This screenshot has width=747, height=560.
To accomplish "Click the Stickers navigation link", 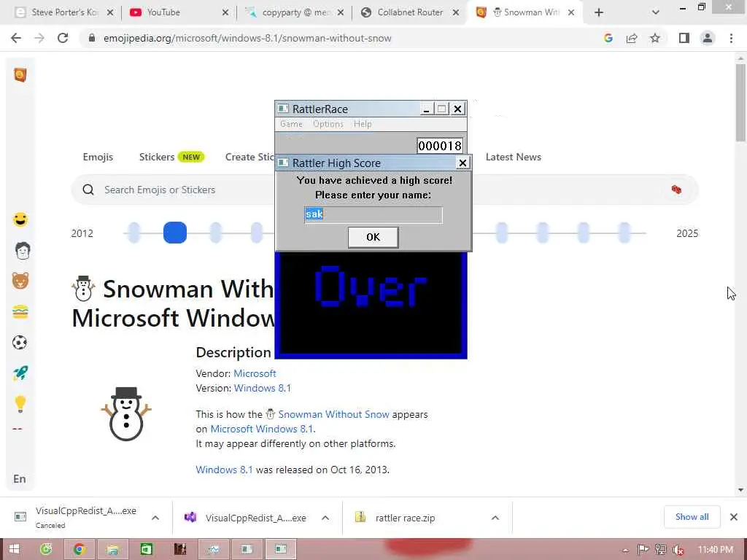I will click(157, 157).
